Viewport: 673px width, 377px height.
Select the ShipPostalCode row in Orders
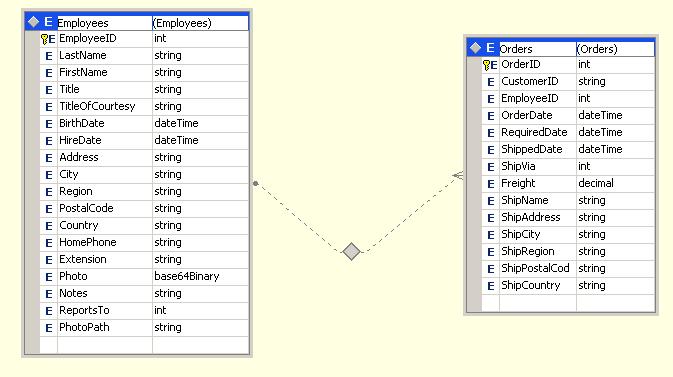pyautogui.click(x=568, y=269)
